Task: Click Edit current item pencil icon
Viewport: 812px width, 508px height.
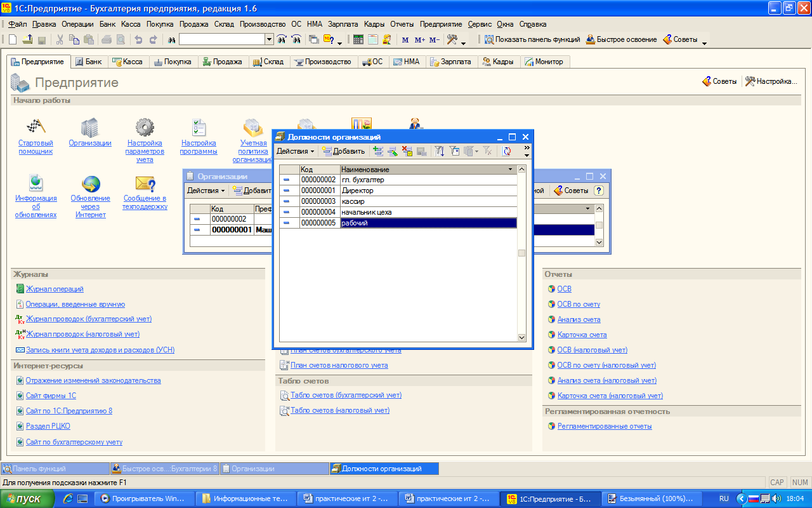Action: [392, 151]
